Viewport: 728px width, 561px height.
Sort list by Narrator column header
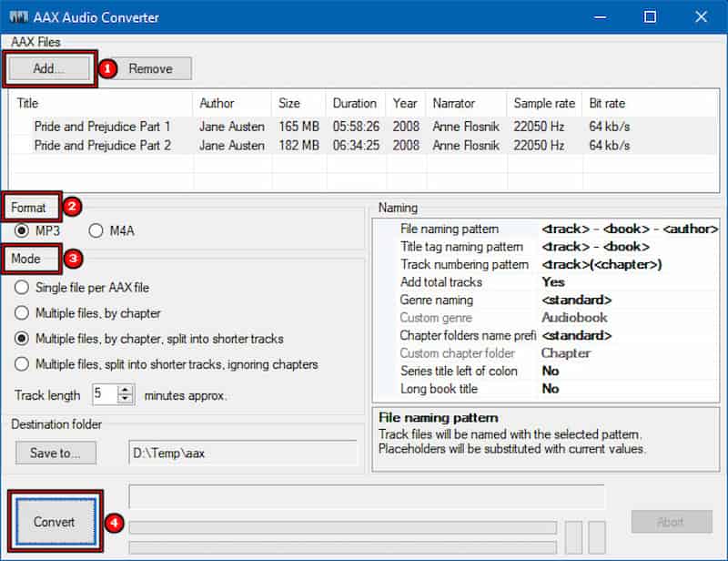pyautogui.click(x=467, y=103)
